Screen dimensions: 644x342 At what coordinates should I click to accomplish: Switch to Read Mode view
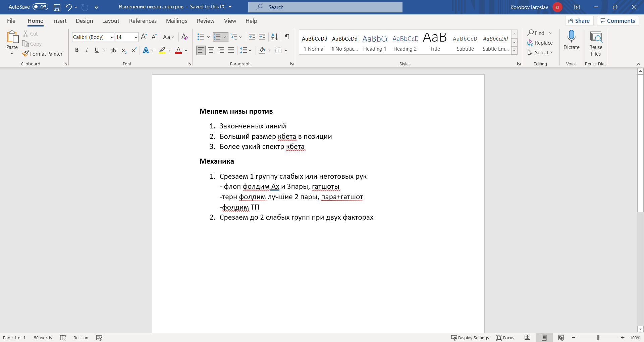527,338
